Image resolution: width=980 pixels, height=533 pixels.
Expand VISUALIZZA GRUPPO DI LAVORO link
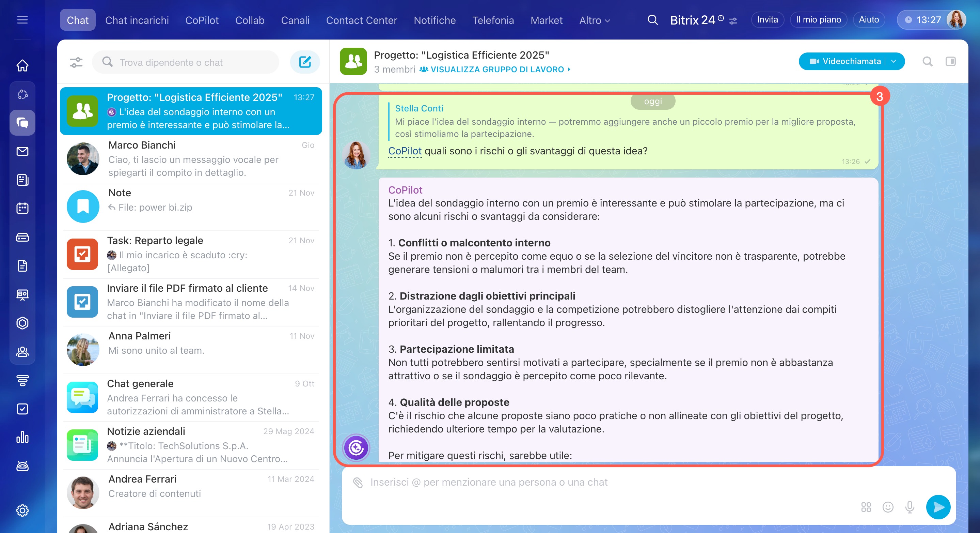(x=496, y=69)
